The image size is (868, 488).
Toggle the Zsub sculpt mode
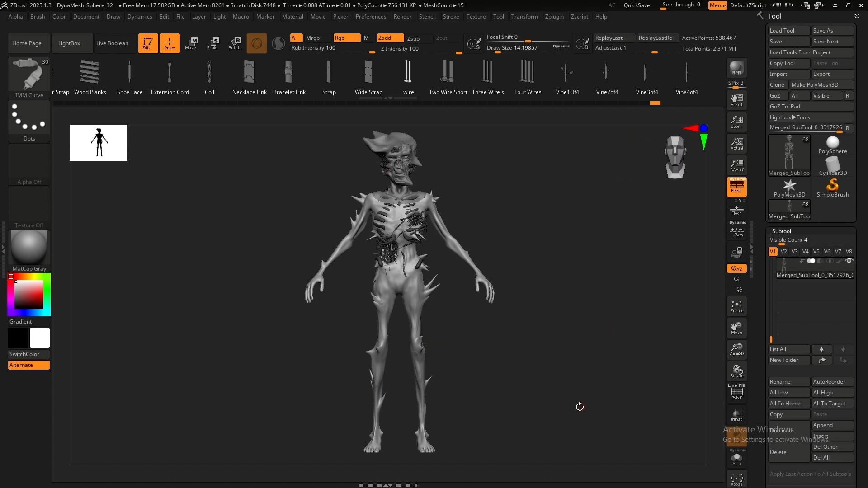[x=413, y=38]
